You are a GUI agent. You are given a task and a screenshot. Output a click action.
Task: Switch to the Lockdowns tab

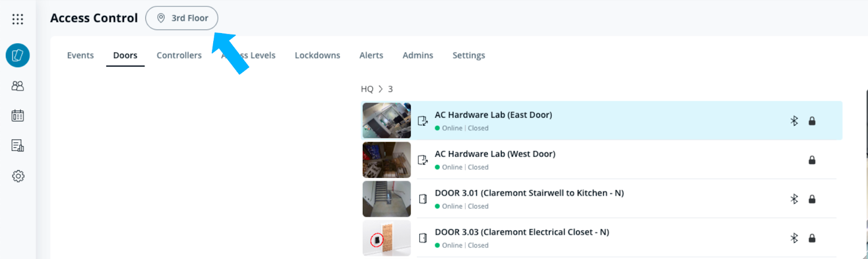317,55
